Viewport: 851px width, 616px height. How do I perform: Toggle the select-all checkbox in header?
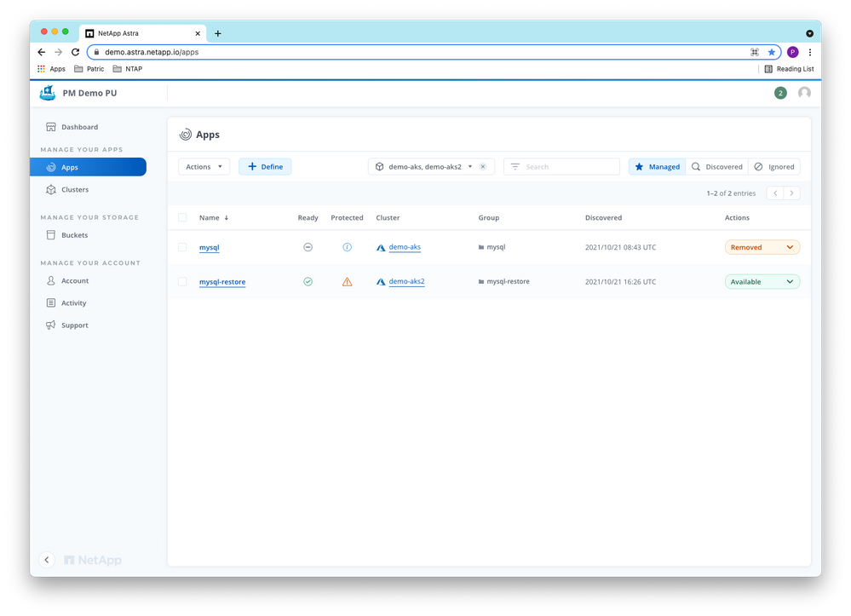tap(182, 217)
